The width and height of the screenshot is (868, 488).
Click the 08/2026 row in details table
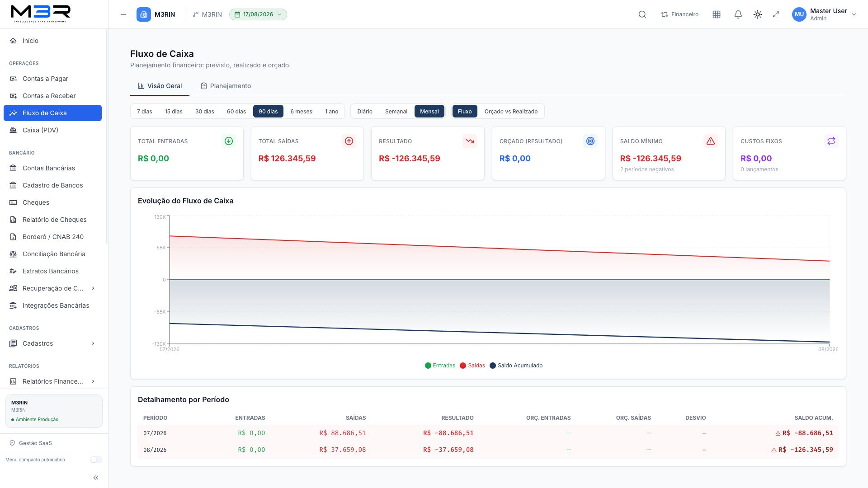488,450
